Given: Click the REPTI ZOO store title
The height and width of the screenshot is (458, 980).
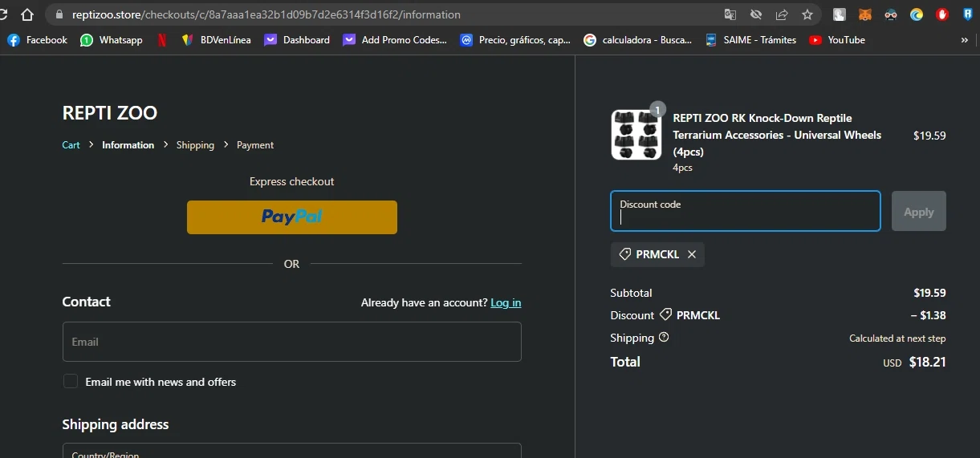Looking at the screenshot, I should tap(110, 113).
